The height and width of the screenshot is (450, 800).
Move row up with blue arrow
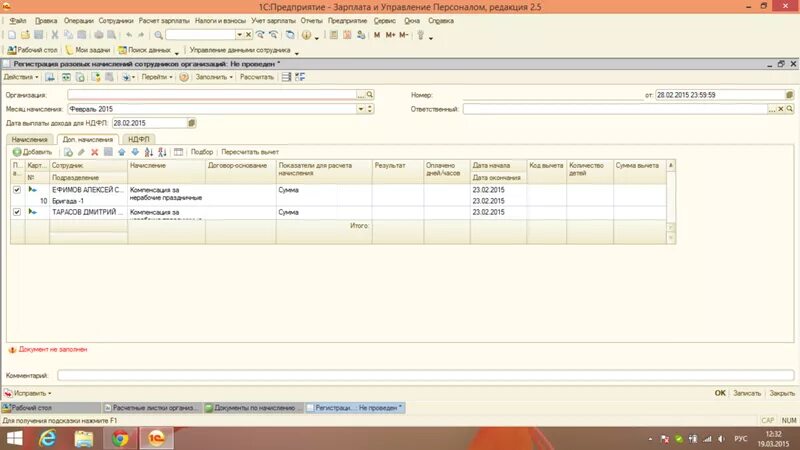(x=121, y=152)
